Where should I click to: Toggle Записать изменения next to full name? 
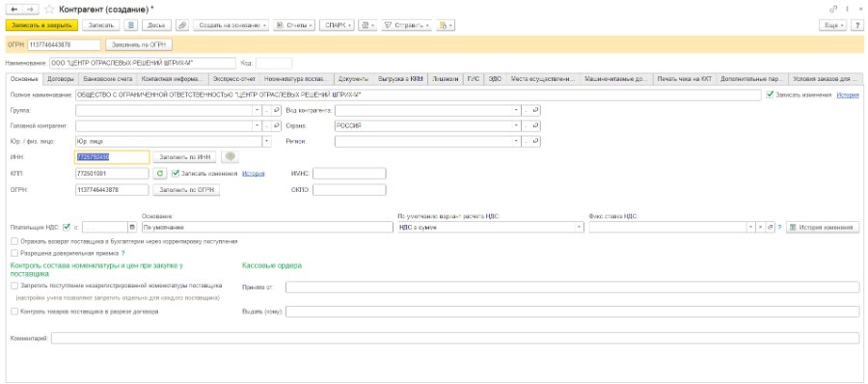pyautogui.click(x=770, y=95)
